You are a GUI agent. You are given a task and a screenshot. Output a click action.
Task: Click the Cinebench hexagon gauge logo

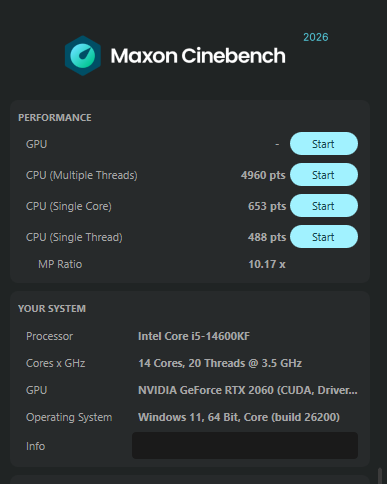(x=83, y=56)
